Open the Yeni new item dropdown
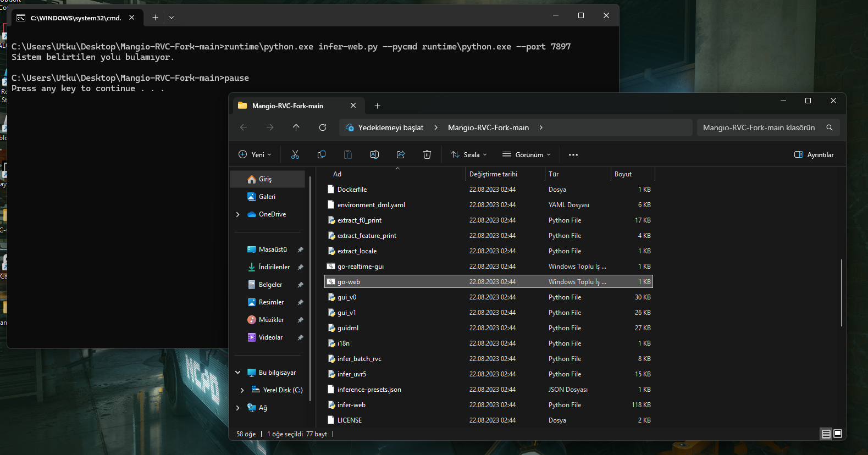Image resolution: width=868 pixels, height=455 pixels. (x=255, y=154)
